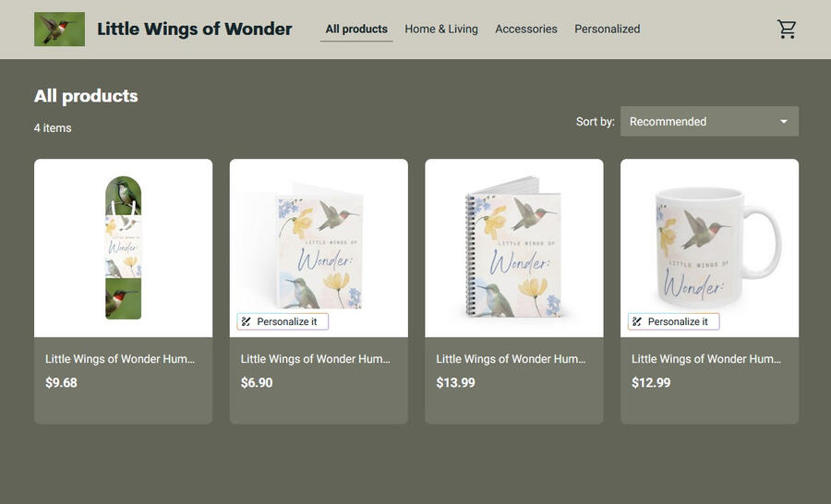Viewport: 831px width, 504px height.
Task: Click Personalize it button on greeting card
Action: (x=283, y=321)
